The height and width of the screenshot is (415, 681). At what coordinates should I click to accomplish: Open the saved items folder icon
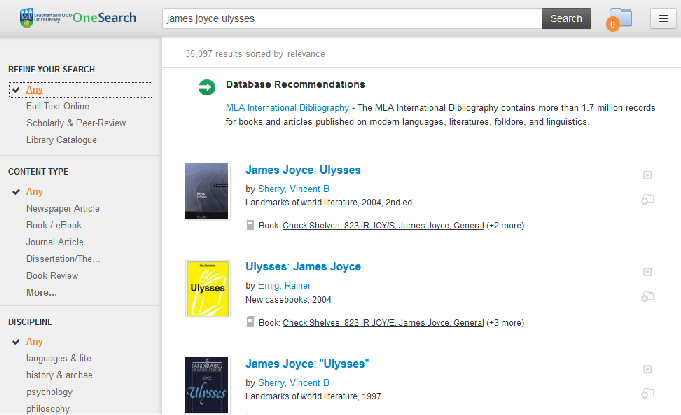click(620, 19)
